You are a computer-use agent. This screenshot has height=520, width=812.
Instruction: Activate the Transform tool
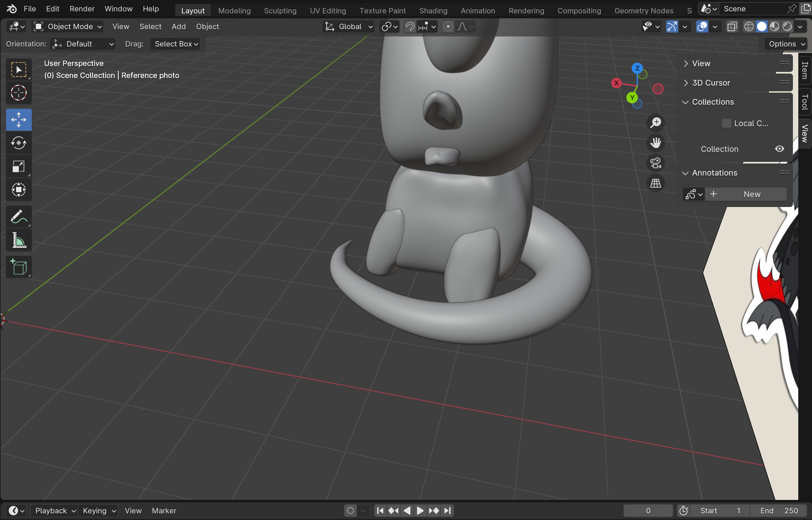tap(19, 189)
